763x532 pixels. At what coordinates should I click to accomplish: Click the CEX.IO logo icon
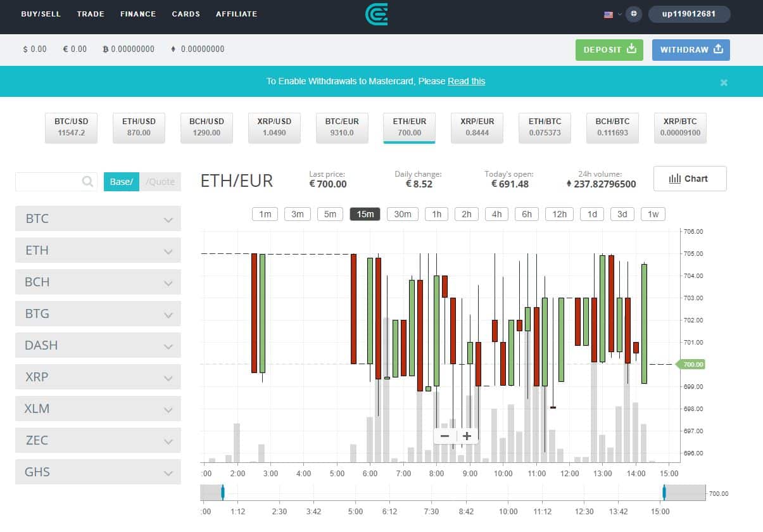click(x=376, y=14)
